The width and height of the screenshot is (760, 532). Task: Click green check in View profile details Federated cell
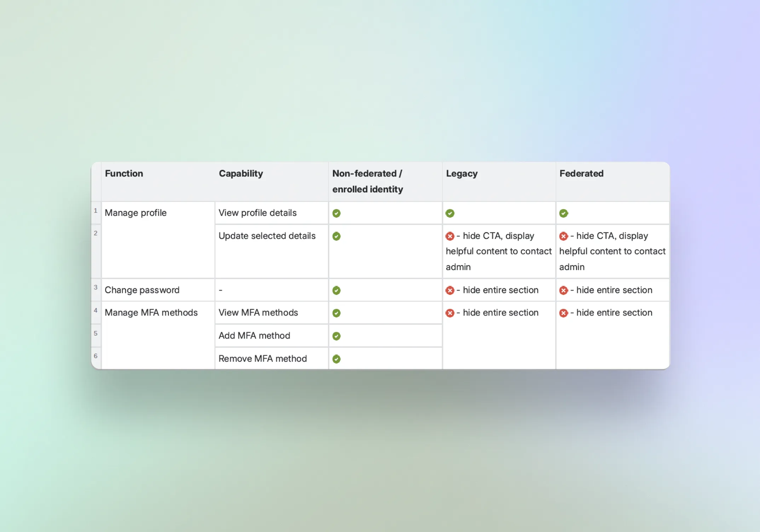point(564,213)
